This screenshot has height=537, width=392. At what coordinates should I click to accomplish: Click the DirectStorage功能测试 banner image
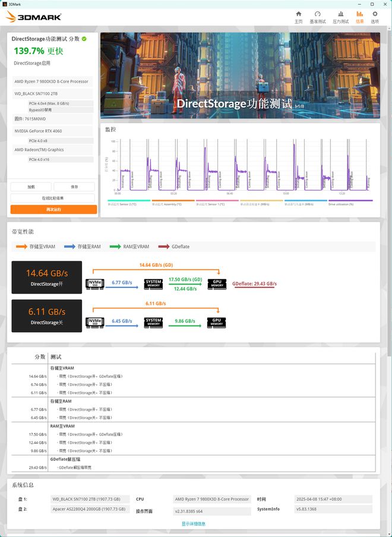[x=240, y=75]
